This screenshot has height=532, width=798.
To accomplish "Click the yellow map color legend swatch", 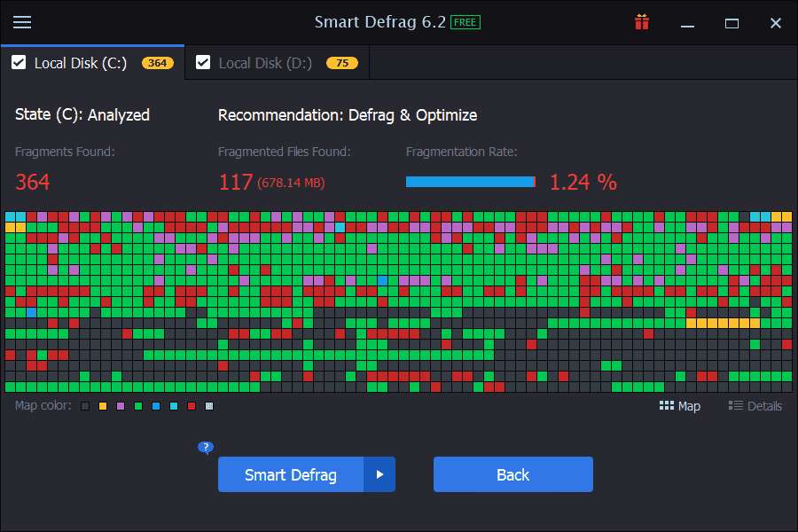I will (101, 405).
